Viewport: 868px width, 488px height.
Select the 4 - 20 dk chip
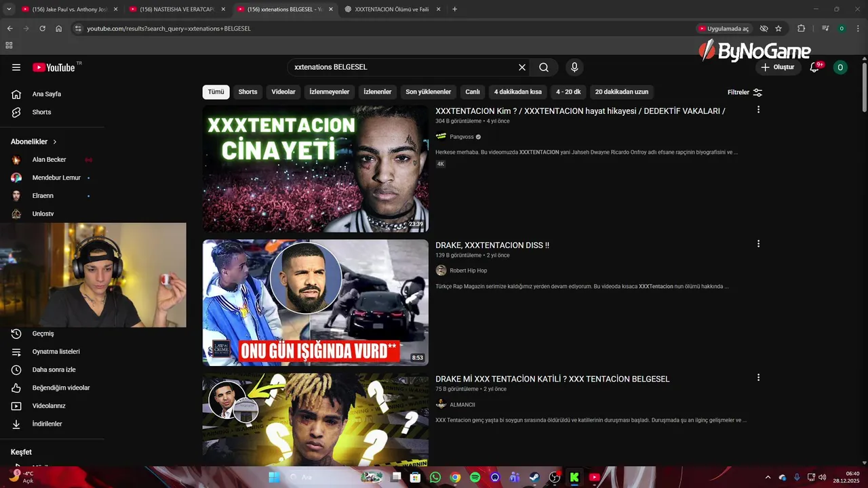[x=568, y=92]
